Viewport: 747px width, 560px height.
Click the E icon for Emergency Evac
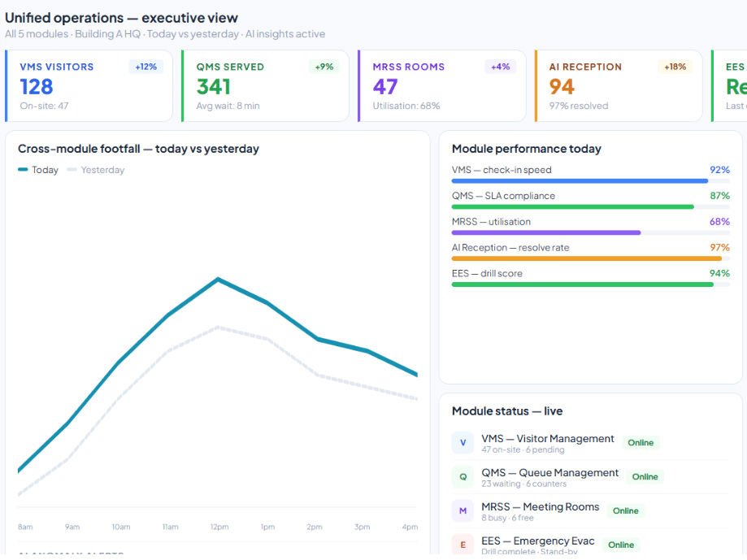(x=463, y=545)
